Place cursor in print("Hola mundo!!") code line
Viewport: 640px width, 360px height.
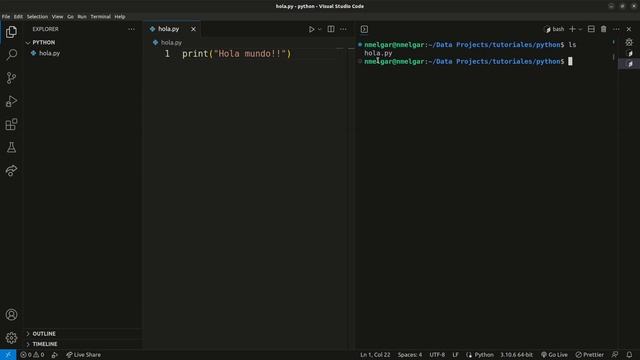pyautogui.click(x=237, y=54)
